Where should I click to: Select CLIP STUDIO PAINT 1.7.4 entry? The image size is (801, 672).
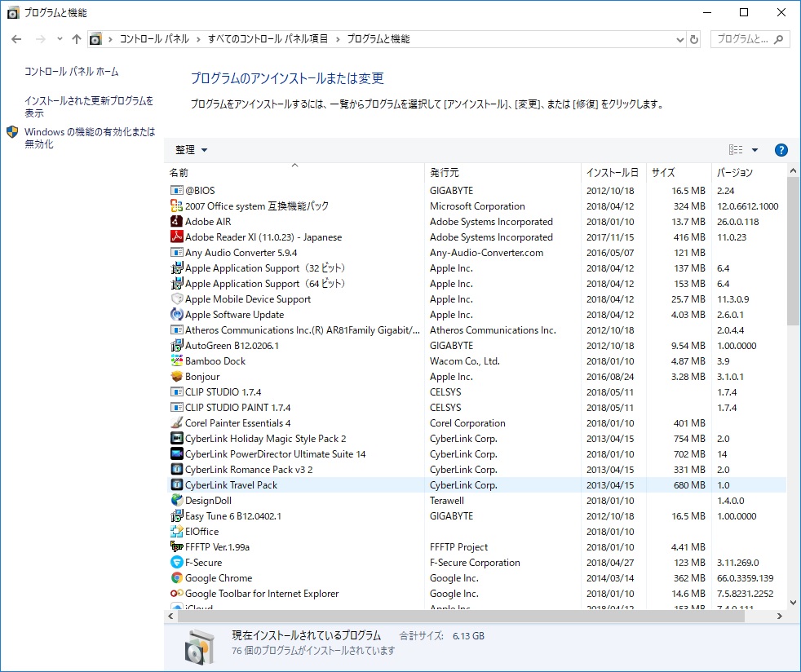click(238, 408)
